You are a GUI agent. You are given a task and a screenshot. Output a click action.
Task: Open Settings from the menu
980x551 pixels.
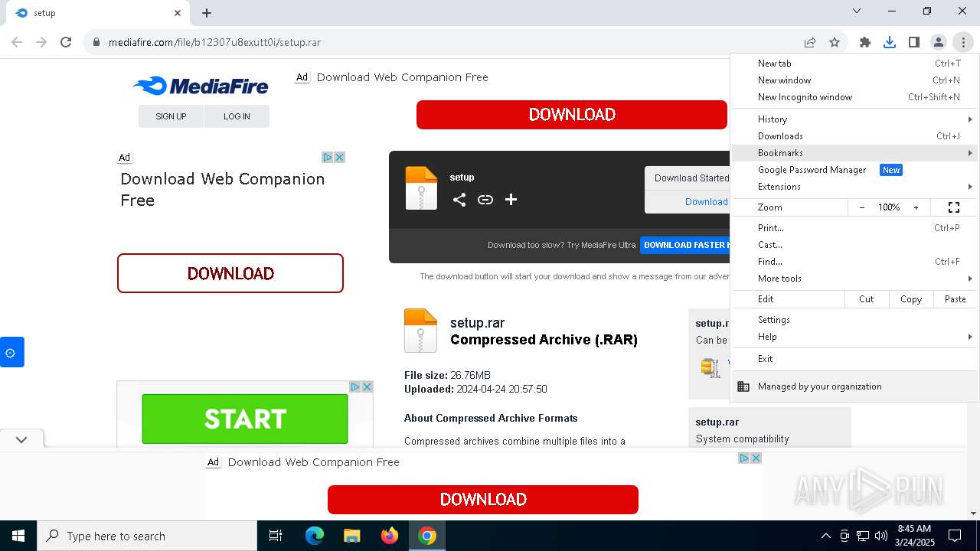click(855, 320)
